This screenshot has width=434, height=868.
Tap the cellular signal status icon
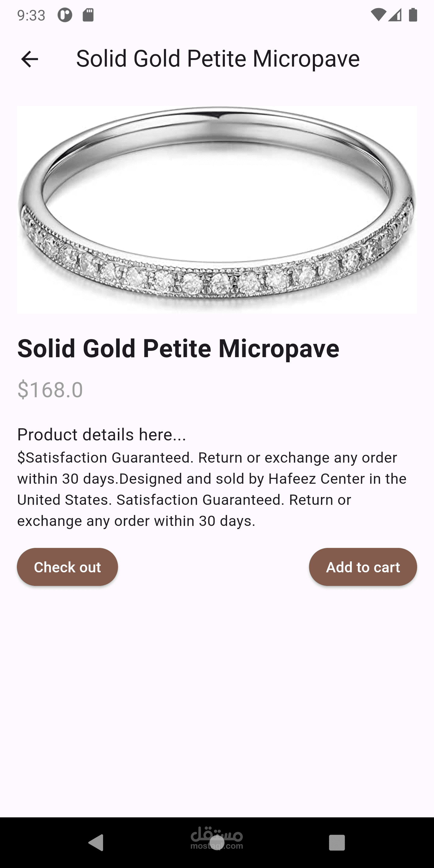point(395,15)
